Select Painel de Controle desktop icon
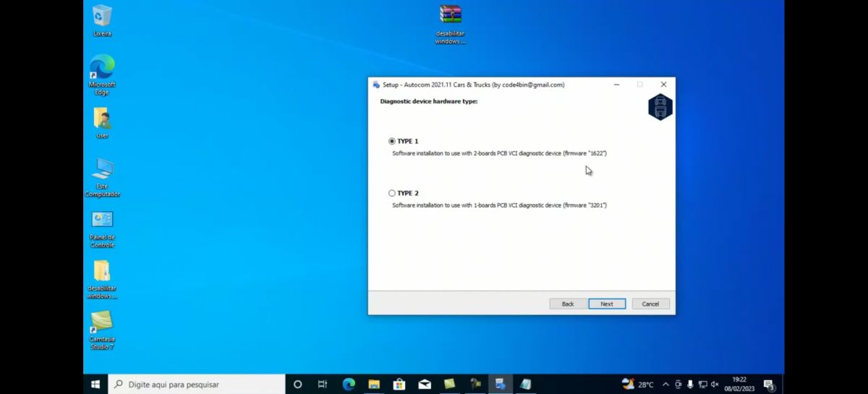 tap(102, 229)
